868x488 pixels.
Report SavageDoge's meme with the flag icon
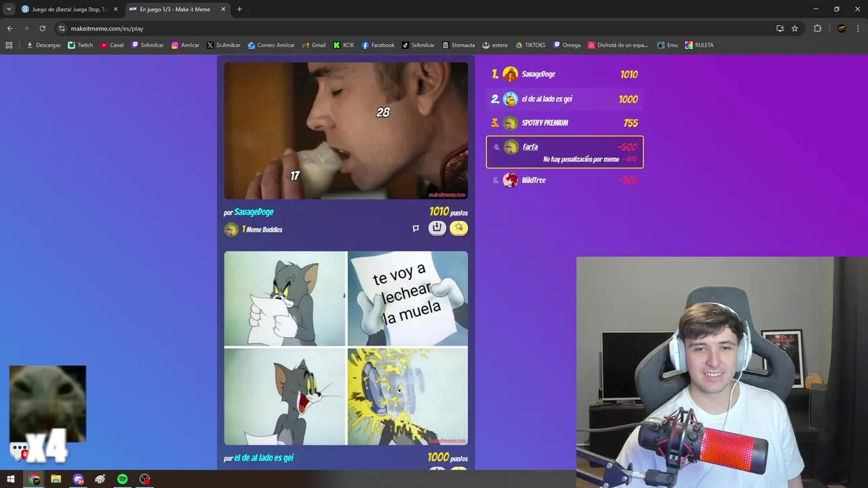point(416,228)
